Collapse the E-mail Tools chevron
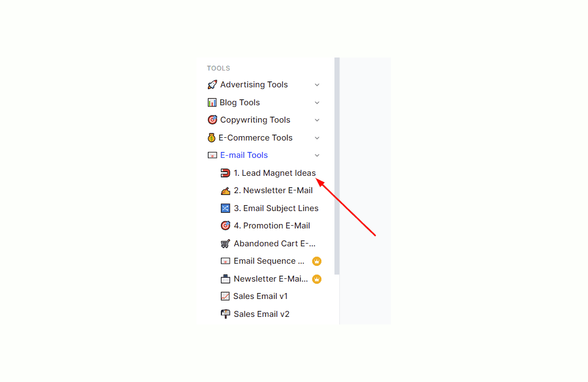This screenshot has width=588, height=382. tap(317, 155)
